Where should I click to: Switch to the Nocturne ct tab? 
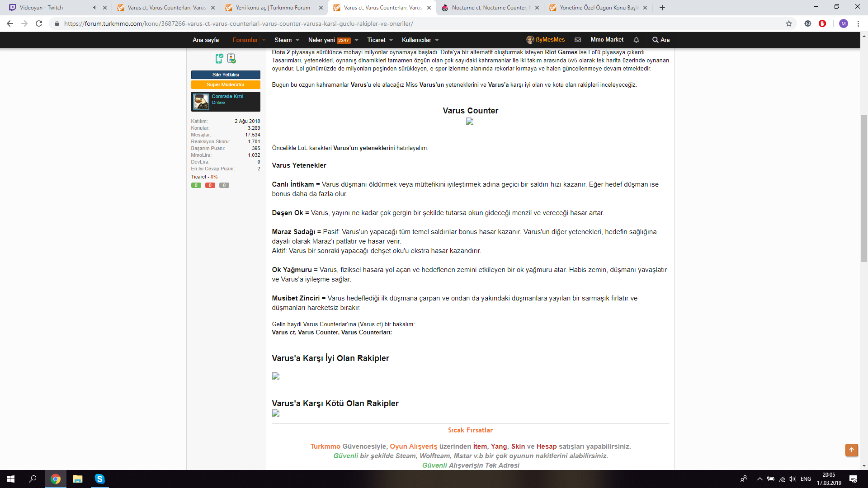(489, 8)
